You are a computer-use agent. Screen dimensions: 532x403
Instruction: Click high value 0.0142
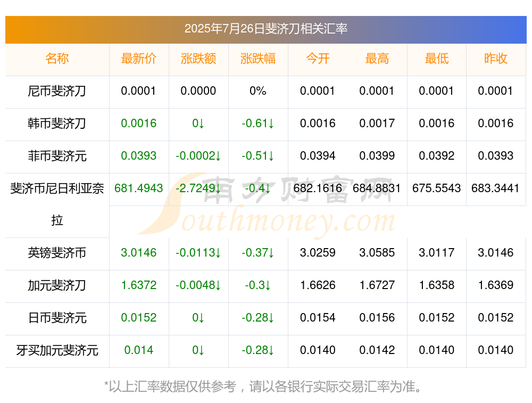tap(377, 350)
